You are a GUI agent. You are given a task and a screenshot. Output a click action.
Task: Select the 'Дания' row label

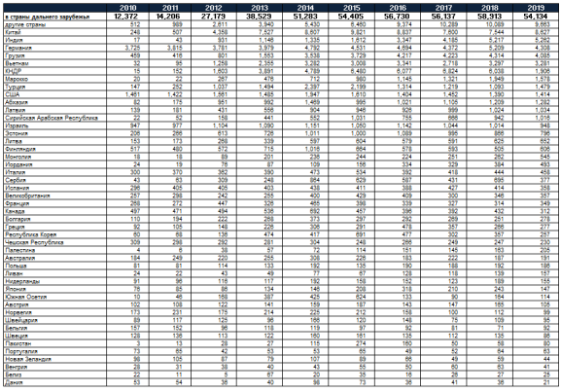14,382
